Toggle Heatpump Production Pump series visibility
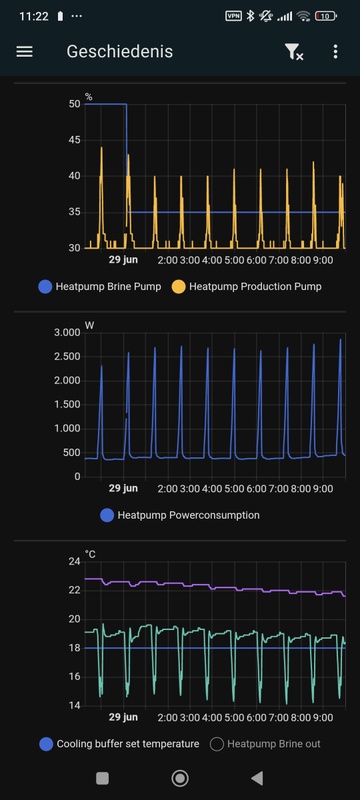Image resolution: width=360 pixels, height=800 pixels. (247, 287)
